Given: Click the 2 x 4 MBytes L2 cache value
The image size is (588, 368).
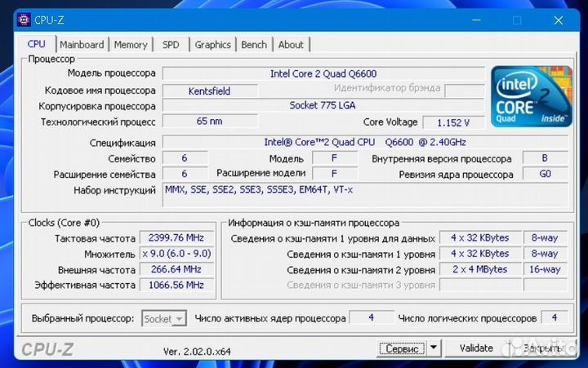Looking at the screenshot, I should coord(480,269).
